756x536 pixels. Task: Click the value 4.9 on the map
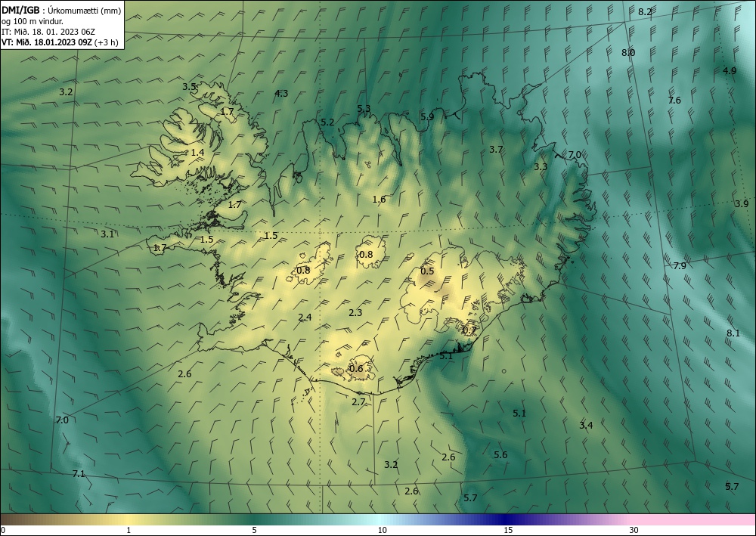[730, 71]
